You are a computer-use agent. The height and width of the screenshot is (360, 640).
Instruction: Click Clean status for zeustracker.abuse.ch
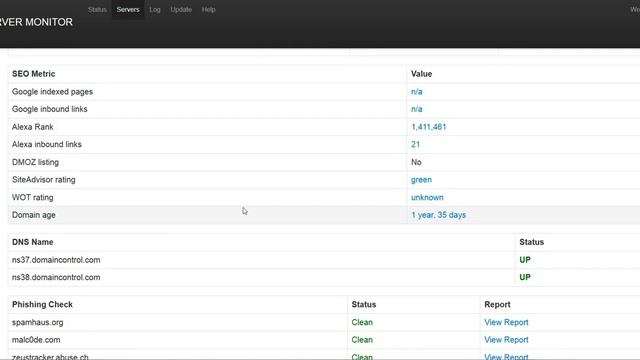coord(362,357)
